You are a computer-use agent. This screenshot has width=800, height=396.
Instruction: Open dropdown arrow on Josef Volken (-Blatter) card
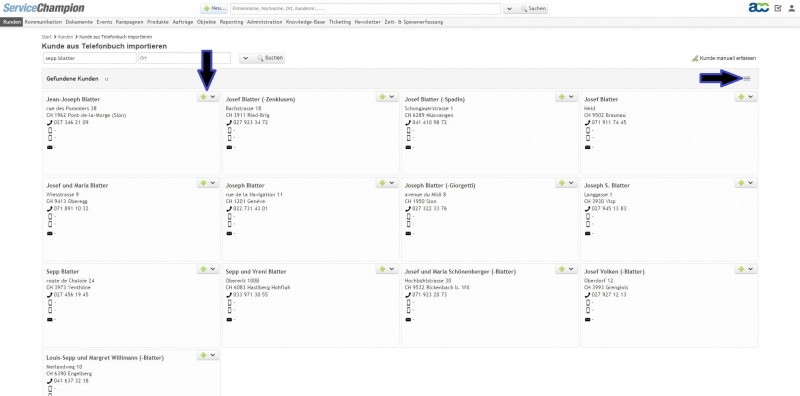[x=751, y=269]
